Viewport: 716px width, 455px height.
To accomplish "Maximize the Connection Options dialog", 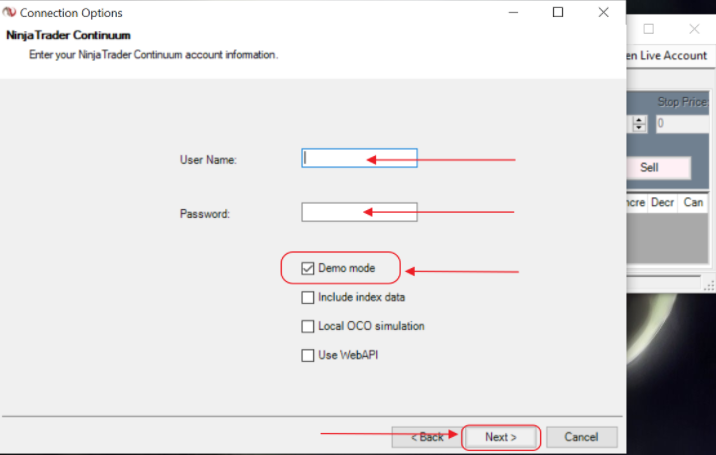I will point(558,13).
